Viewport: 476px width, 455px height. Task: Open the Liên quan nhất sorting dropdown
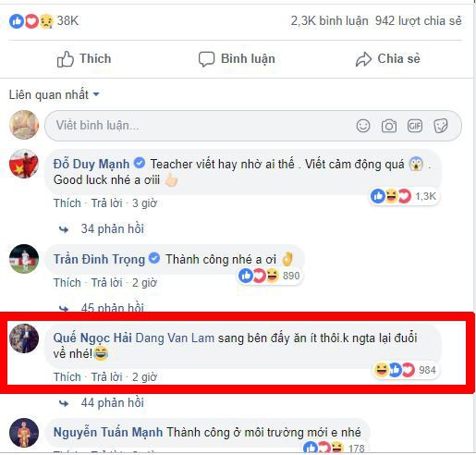click(54, 94)
